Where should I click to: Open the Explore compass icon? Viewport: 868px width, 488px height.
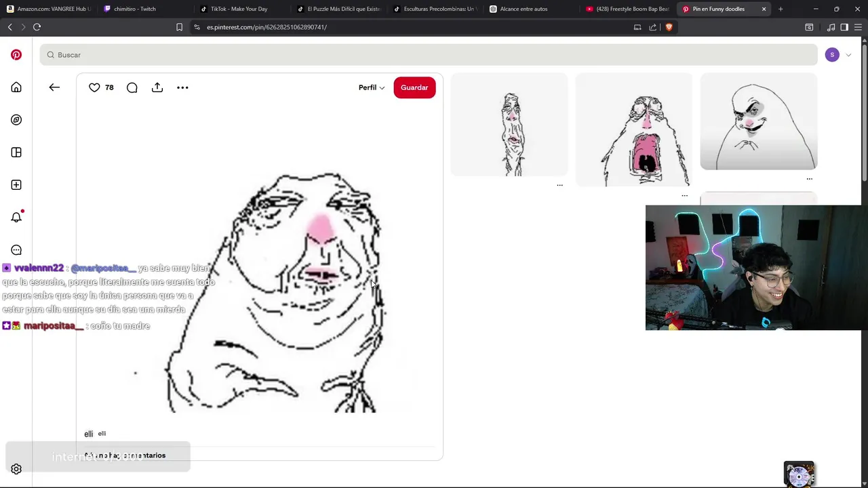pos(16,120)
